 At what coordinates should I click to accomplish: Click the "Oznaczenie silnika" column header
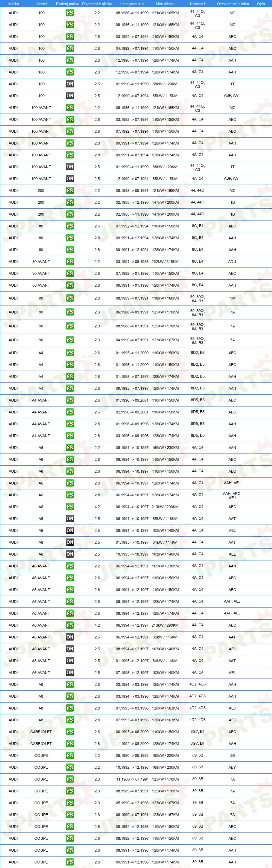pyautogui.click(x=233, y=4)
